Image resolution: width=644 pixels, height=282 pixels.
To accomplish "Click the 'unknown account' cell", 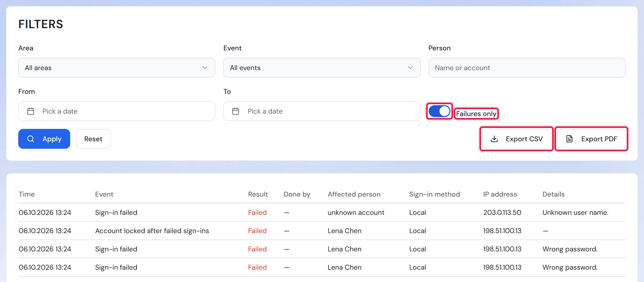I will [356, 213].
